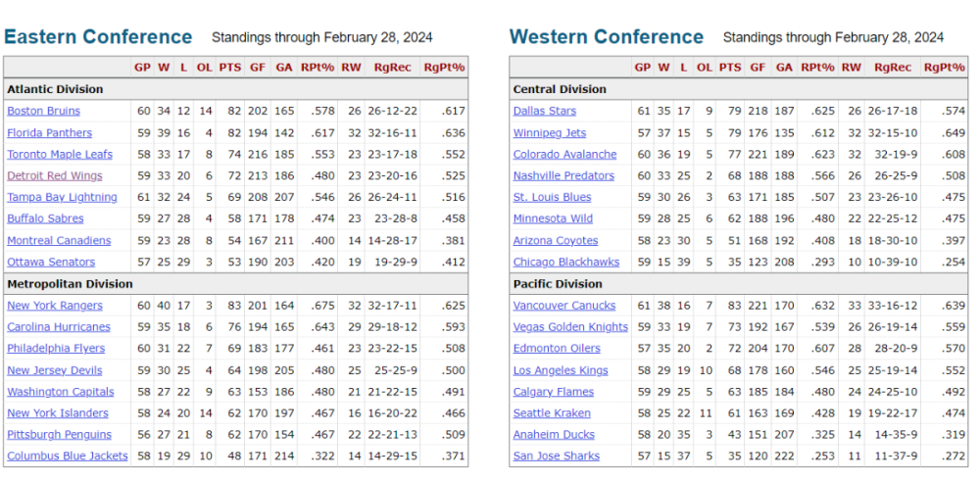Select the Colorado Avalanche link
This screenshot has height=481, width=980.
(565, 155)
